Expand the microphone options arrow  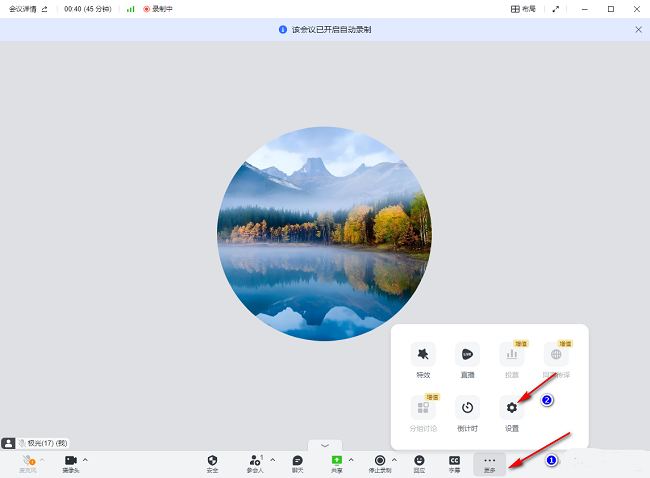pyautogui.click(x=42, y=459)
